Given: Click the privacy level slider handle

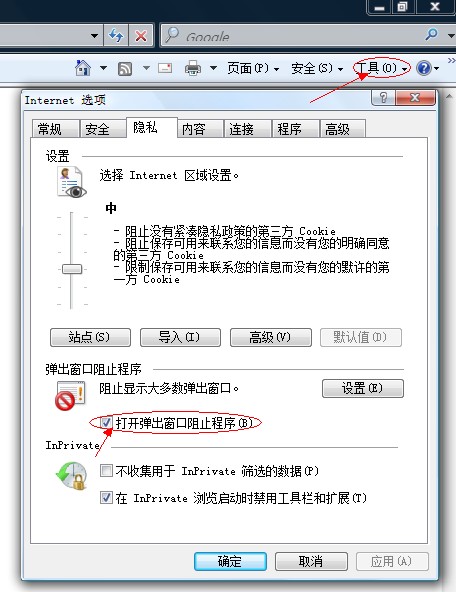Looking at the screenshot, I should (x=72, y=269).
